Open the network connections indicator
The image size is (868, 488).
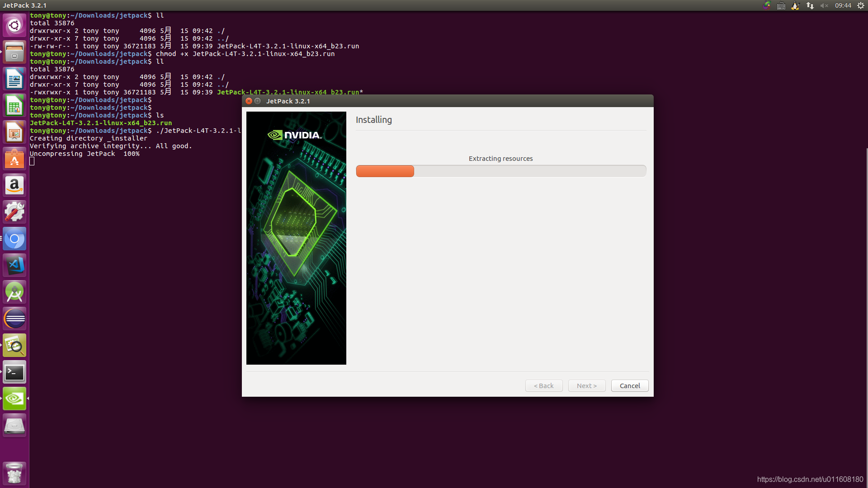coord(810,5)
